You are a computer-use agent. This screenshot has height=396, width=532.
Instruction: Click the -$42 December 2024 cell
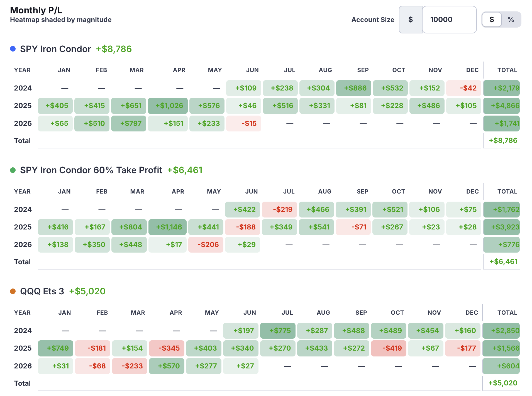(464, 88)
